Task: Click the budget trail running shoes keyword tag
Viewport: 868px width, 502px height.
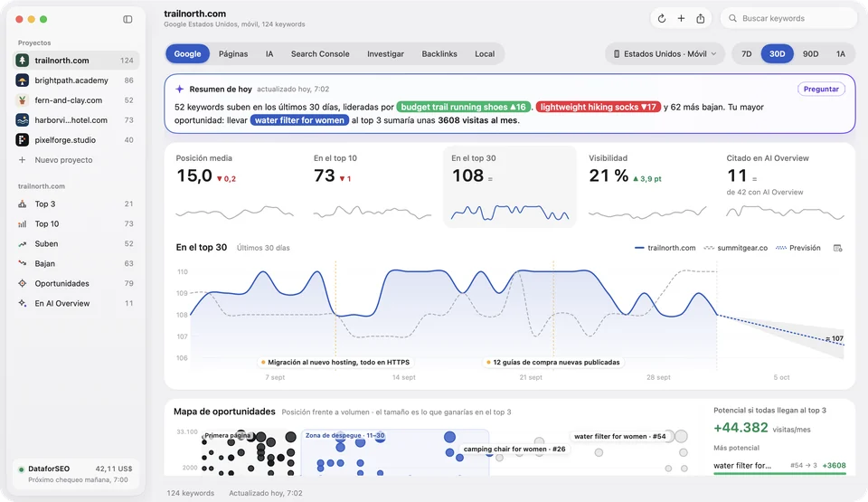Action: [x=463, y=107]
